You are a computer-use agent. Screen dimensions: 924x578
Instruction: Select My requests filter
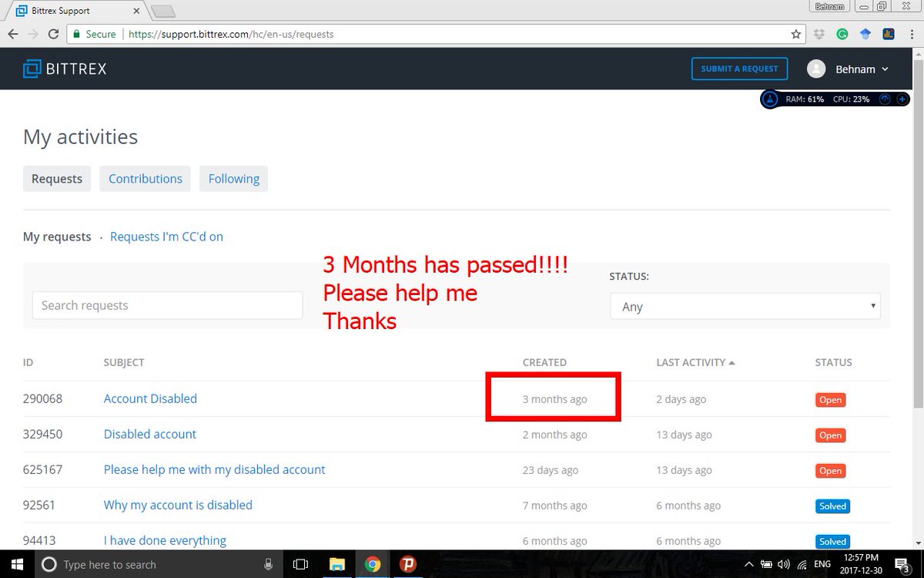(x=57, y=237)
